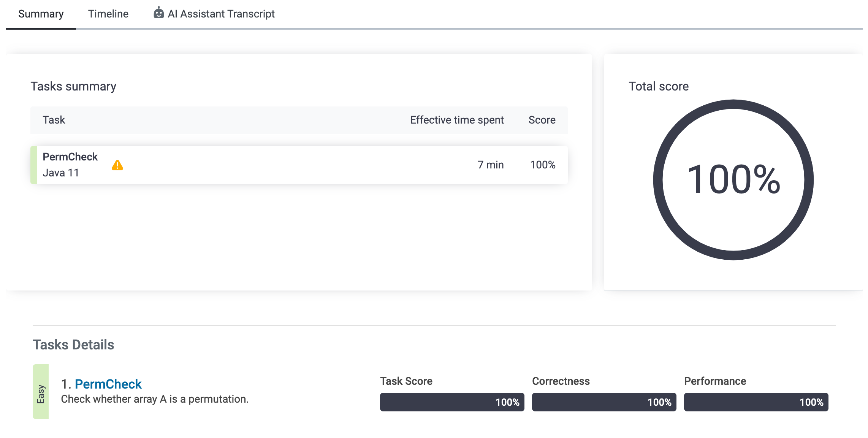
Task: Click the warning triangle icon beside PermCheck
Action: [117, 165]
